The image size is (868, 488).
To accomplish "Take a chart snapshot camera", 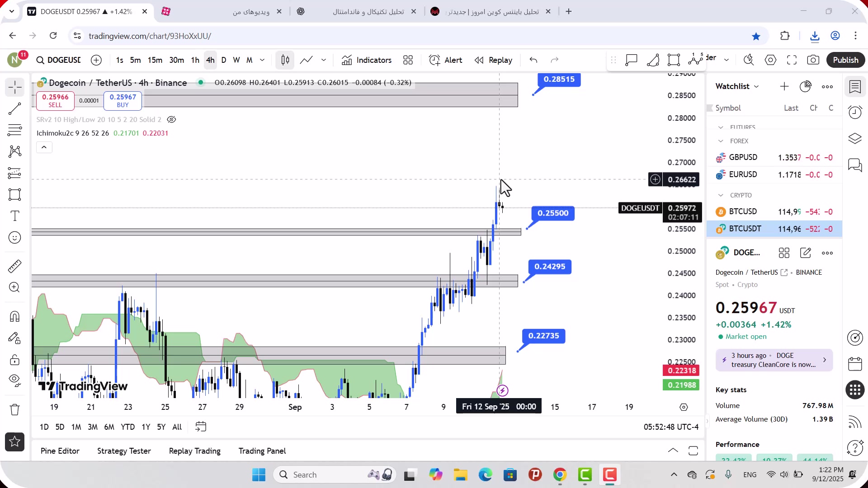I will 813,60.
